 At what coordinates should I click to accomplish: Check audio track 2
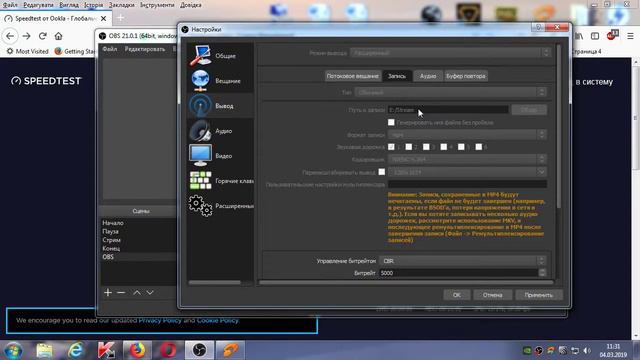tap(409, 147)
